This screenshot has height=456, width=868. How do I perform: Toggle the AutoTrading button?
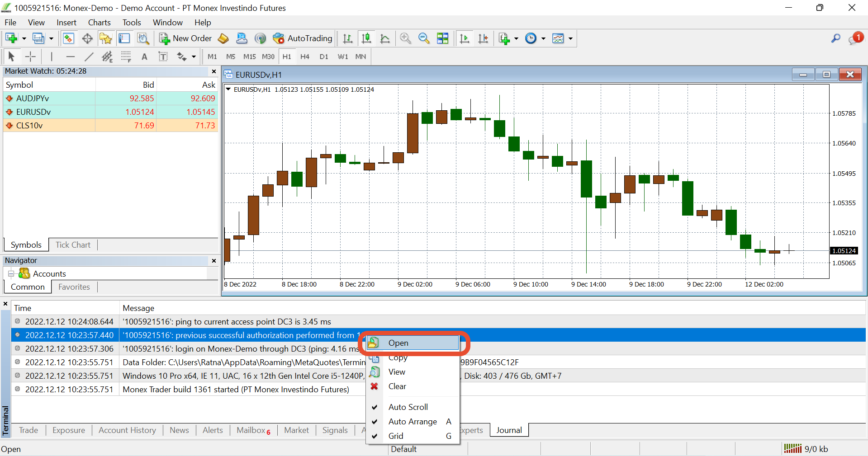click(x=303, y=38)
